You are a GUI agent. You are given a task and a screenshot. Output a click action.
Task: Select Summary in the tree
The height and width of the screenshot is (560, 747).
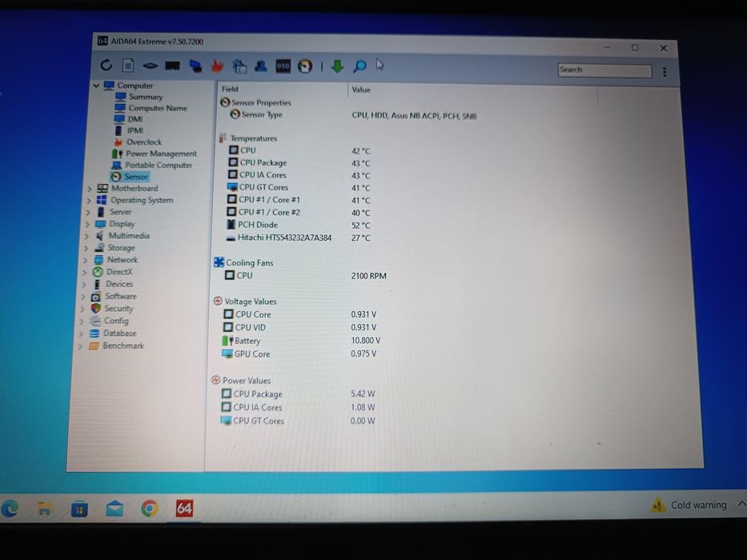point(139,97)
